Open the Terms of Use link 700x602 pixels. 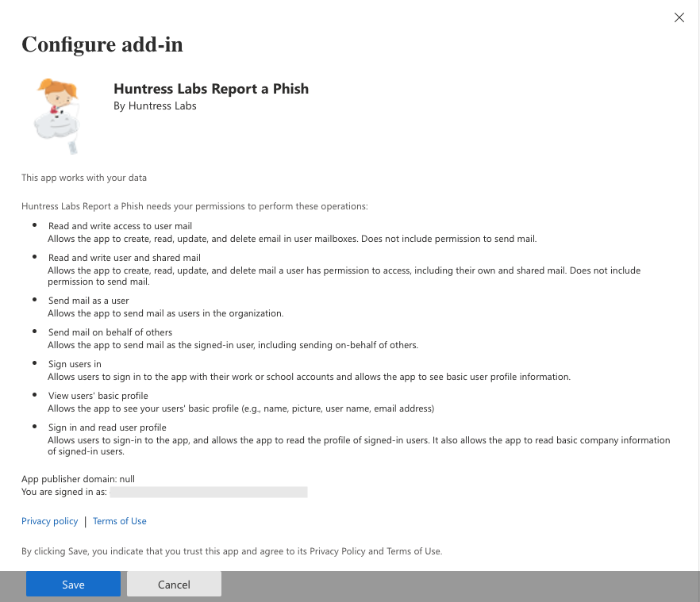[120, 521]
